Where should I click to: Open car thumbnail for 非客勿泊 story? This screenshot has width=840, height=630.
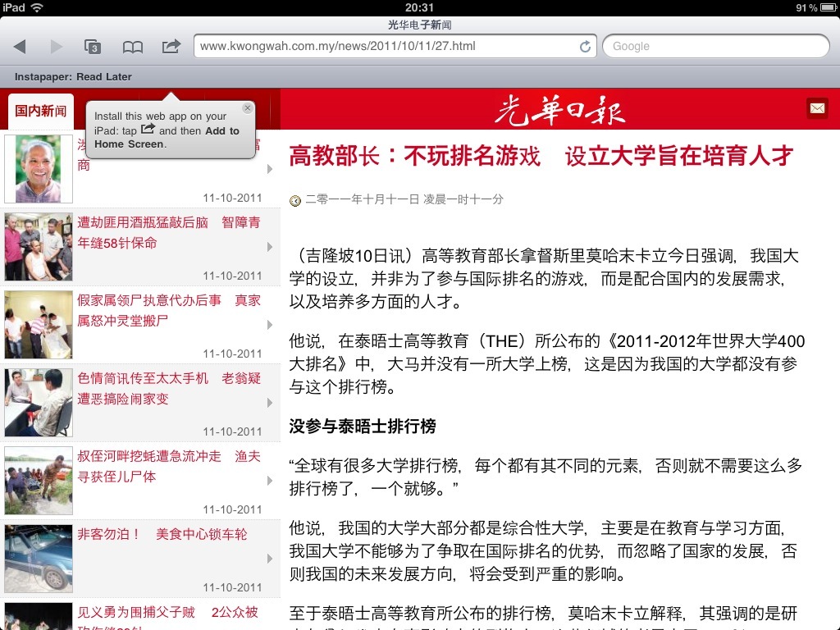pyautogui.click(x=39, y=559)
